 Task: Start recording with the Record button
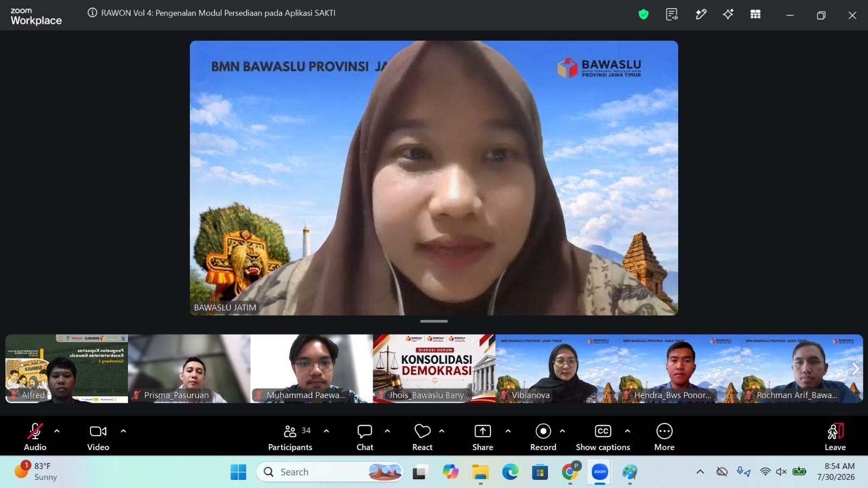pyautogui.click(x=543, y=436)
